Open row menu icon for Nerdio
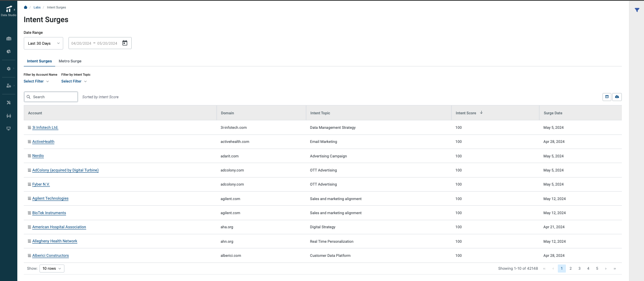 (x=29, y=156)
